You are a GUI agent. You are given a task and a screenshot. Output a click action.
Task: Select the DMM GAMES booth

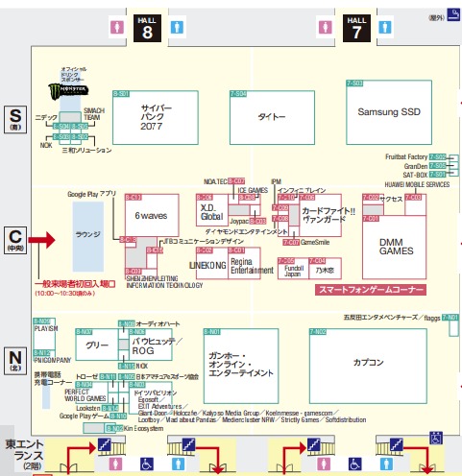394,248
